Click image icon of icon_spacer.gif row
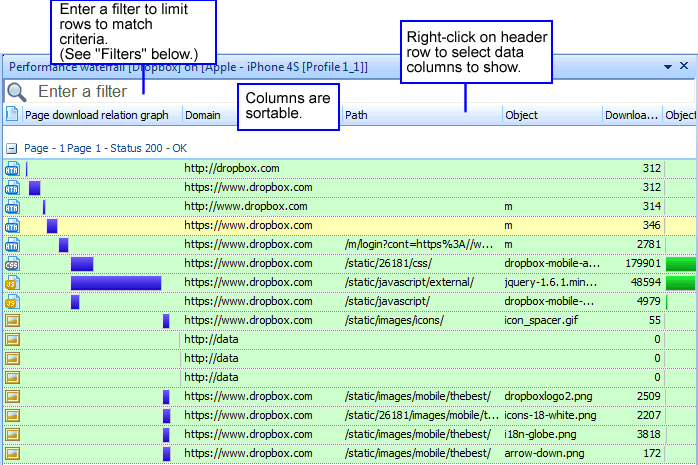 (x=12, y=320)
